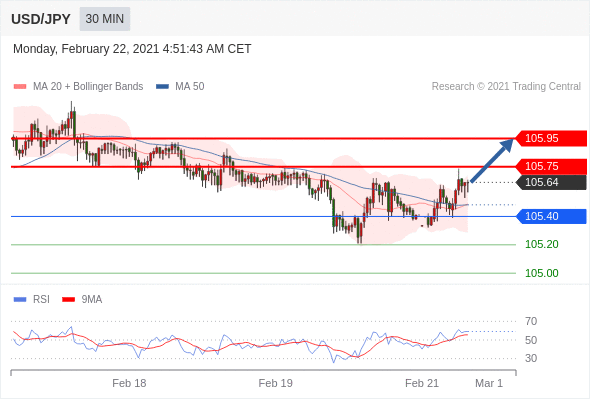Viewport: 590px width, 400px height.
Task: Click the RSI 70 axis label
Action: (x=531, y=321)
